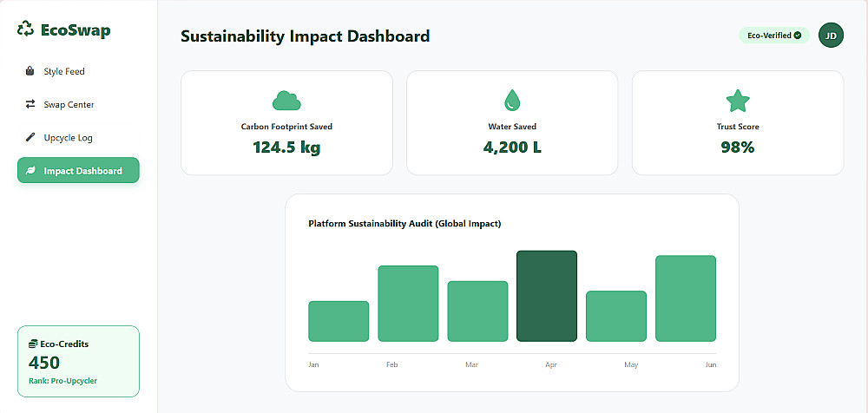Click the June bar in the chart
Image resolution: width=868 pixels, height=413 pixels.
686,298
